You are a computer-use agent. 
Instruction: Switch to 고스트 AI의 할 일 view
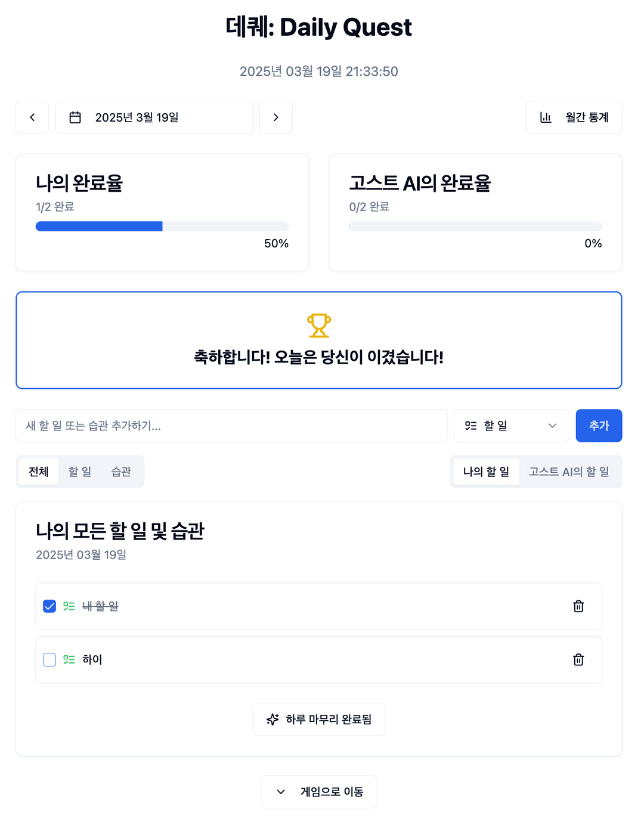click(x=569, y=472)
